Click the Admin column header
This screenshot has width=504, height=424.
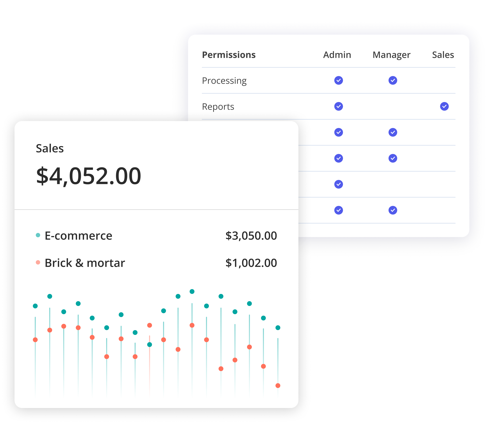(x=337, y=55)
